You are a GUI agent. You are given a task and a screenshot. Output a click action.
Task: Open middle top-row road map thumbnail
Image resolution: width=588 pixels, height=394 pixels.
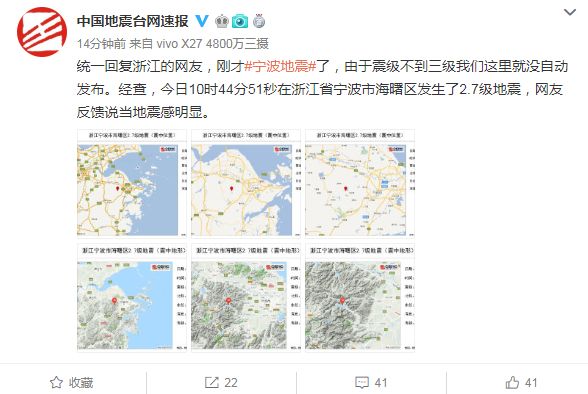(246, 183)
